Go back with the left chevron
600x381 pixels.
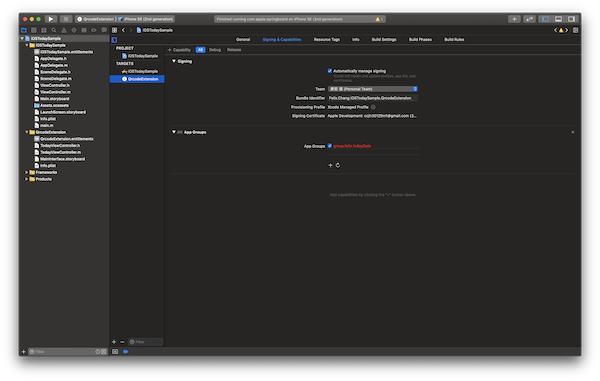pos(123,30)
